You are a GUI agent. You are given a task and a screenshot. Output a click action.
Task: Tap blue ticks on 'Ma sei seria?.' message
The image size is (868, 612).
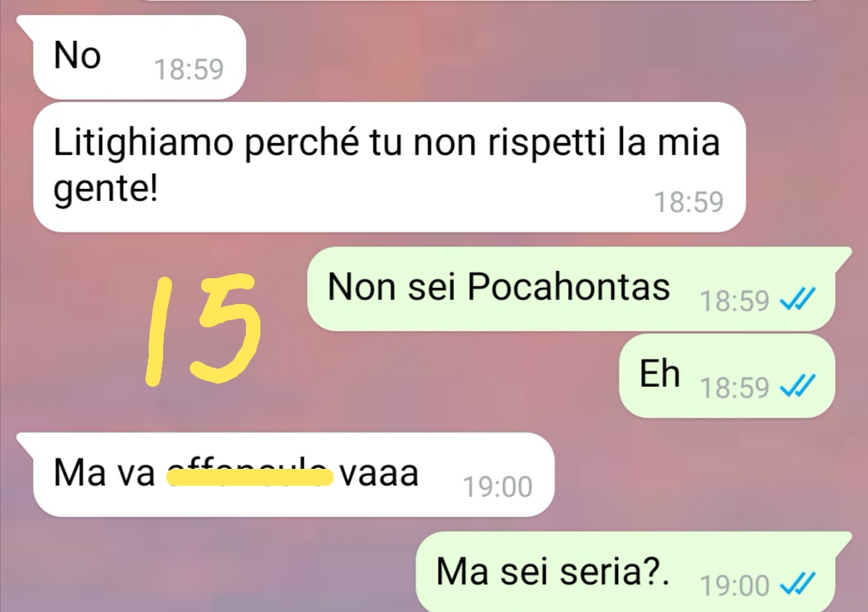pyautogui.click(x=797, y=584)
